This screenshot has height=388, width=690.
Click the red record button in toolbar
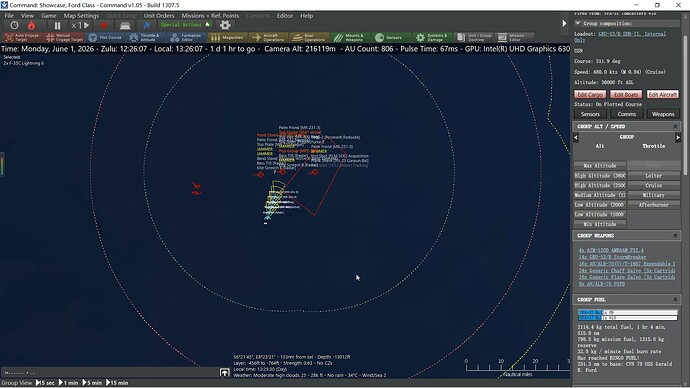click(x=103, y=26)
